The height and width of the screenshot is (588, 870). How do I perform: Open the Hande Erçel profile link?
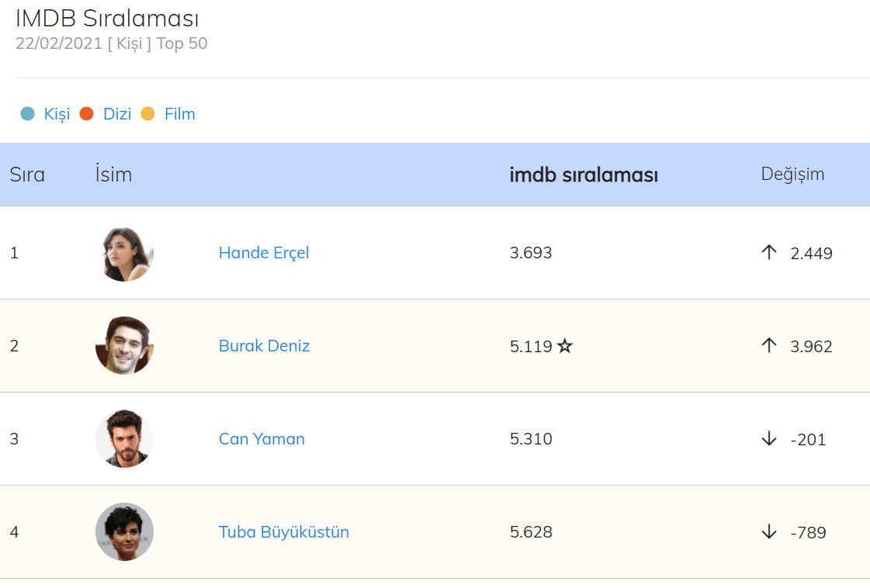pyautogui.click(x=264, y=253)
